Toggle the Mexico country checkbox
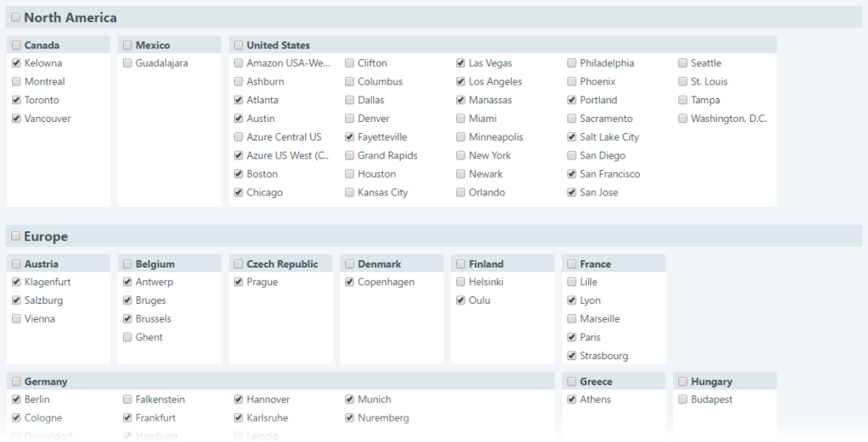868x442 pixels. [x=127, y=46]
